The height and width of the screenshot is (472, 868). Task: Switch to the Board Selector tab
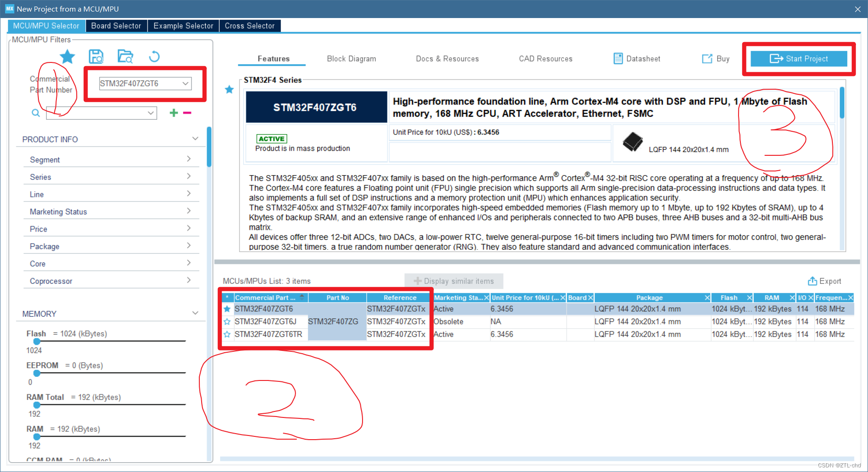tap(116, 26)
